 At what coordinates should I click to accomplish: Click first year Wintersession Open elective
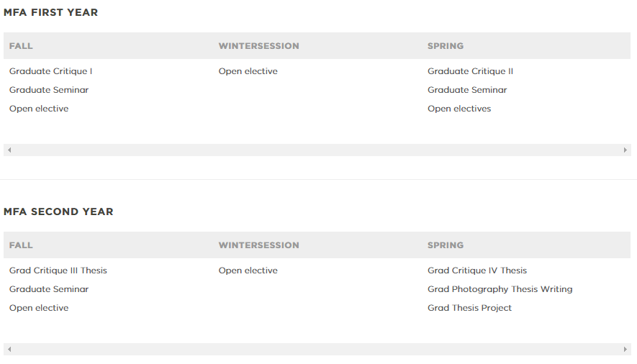[x=248, y=71]
